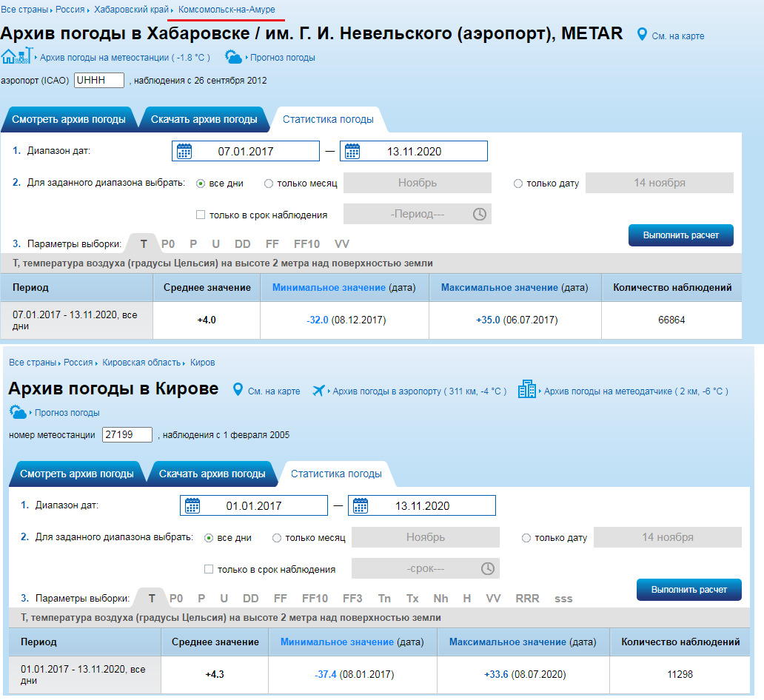Click buildings icon for weather sensor archive

tap(526, 389)
